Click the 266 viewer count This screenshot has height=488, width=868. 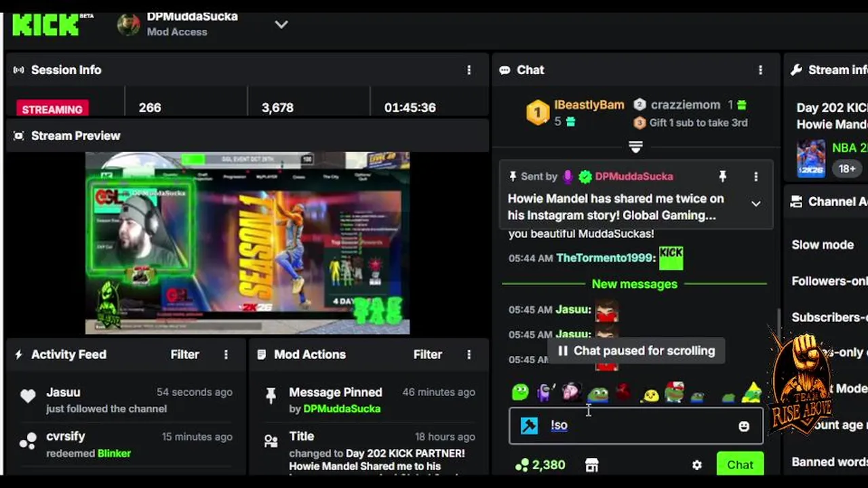click(x=150, y=108)
